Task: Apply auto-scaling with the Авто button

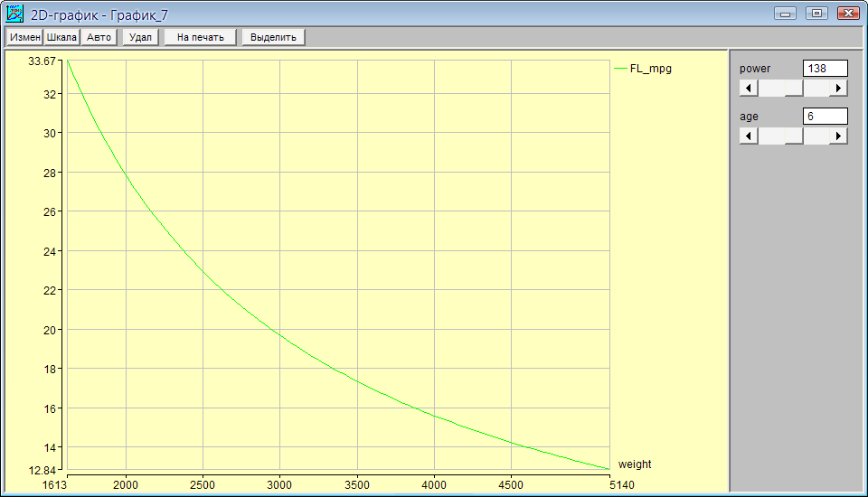Action: tap(99, 37)
